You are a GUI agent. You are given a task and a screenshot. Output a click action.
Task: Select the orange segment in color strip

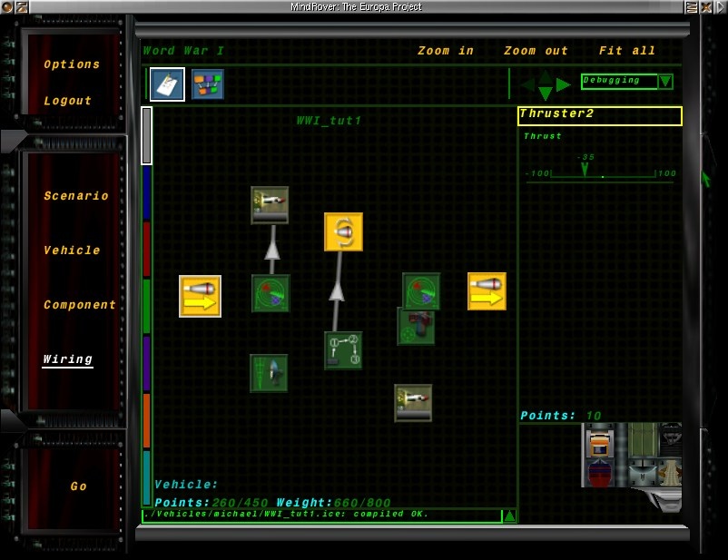[x=147, y=420]
